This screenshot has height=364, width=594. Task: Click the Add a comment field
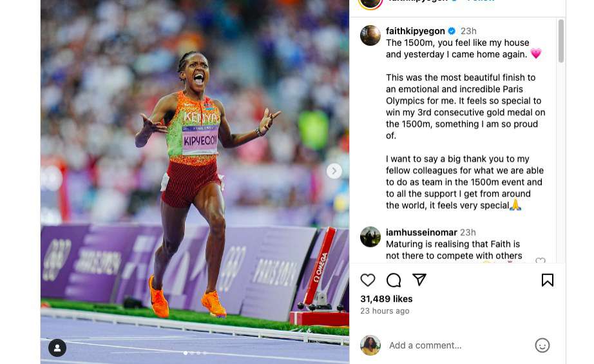coord(459,345)
